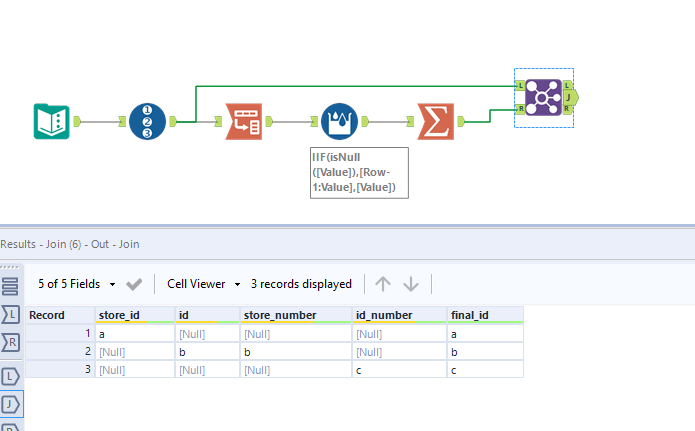
Task: Select store_id cell 'a' in record 1
Action: (x=135, y=334)
